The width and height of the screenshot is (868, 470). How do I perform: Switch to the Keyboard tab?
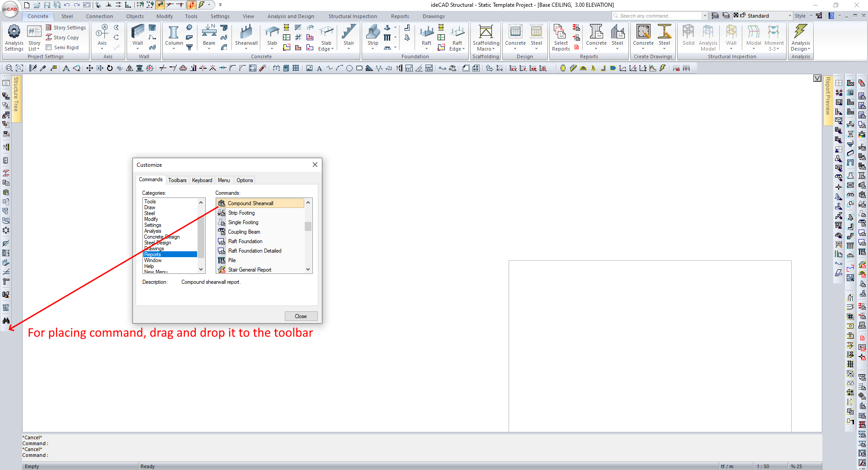tap(202, 180)
